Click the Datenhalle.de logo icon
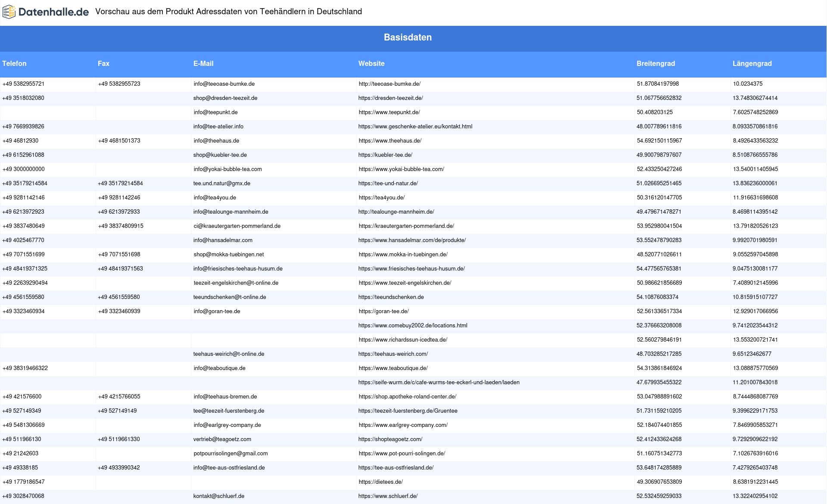This screenshot has width=827, height=504. pos(9,12)
